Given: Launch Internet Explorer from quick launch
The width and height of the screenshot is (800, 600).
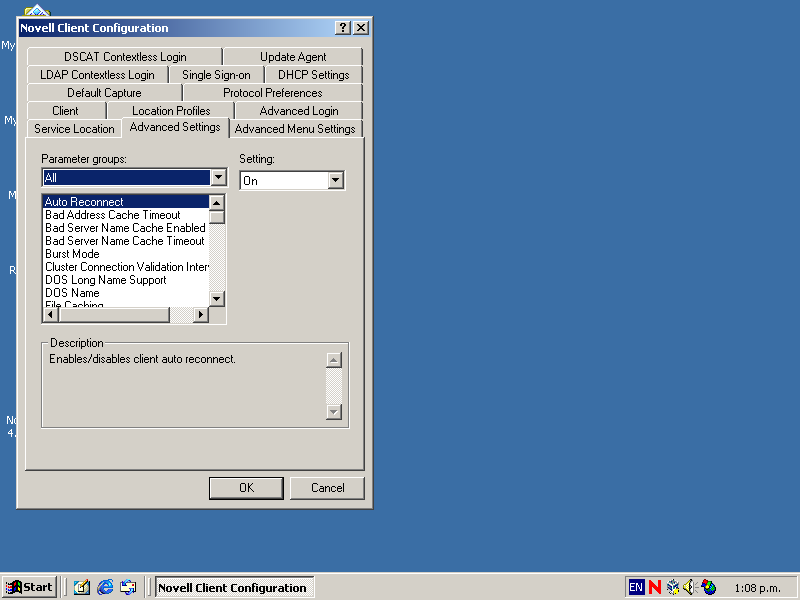Looking at the screenshot, I should (x=105, y=587).
